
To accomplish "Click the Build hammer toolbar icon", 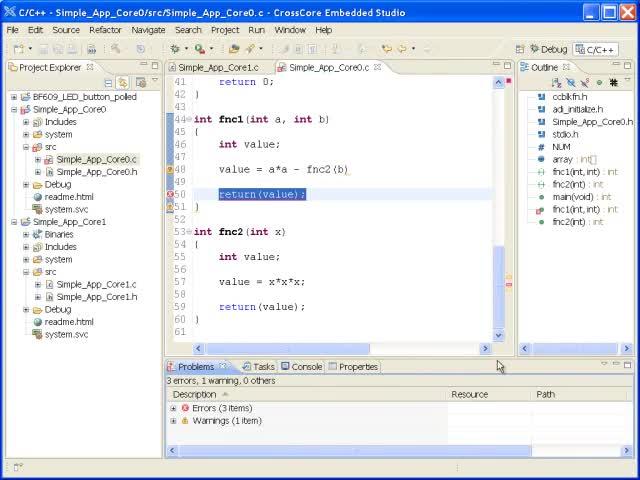I will (x=116, y=49).
